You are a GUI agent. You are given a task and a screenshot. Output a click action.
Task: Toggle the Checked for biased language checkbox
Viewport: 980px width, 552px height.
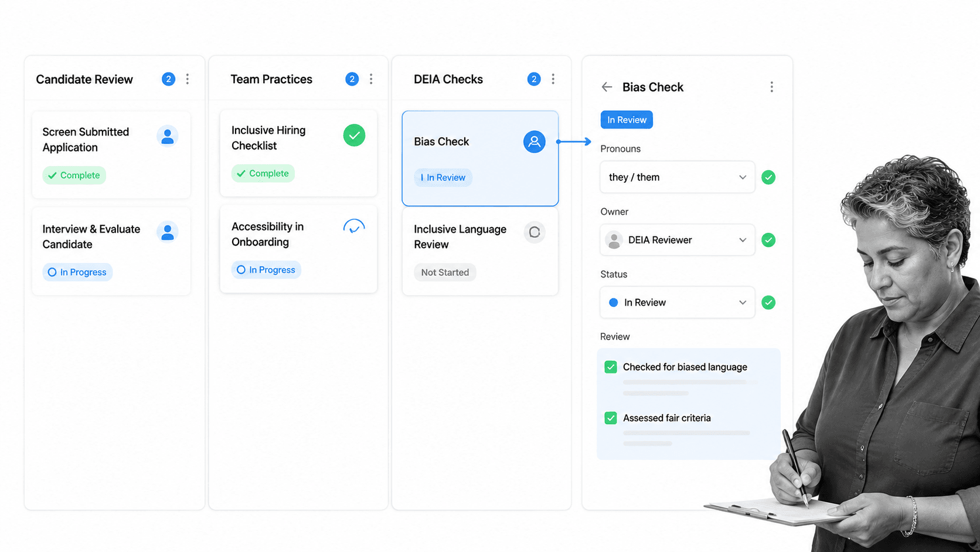[610, 367]
